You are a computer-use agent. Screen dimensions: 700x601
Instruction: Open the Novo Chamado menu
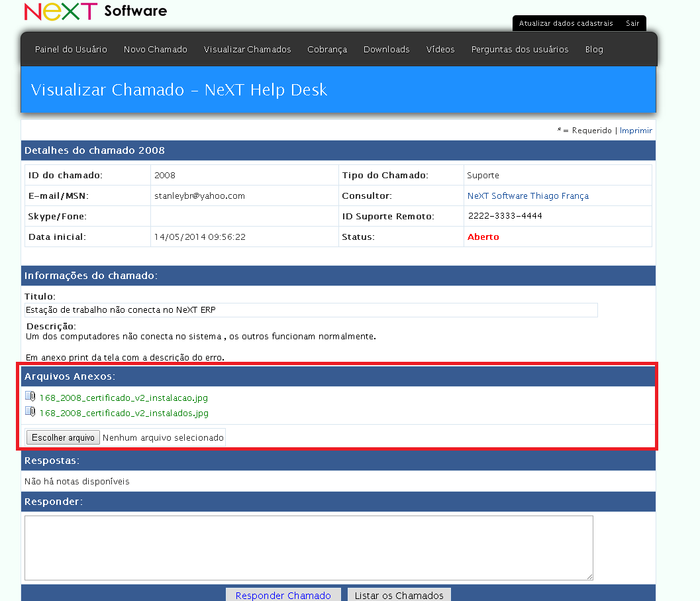(x=155, y=49)
